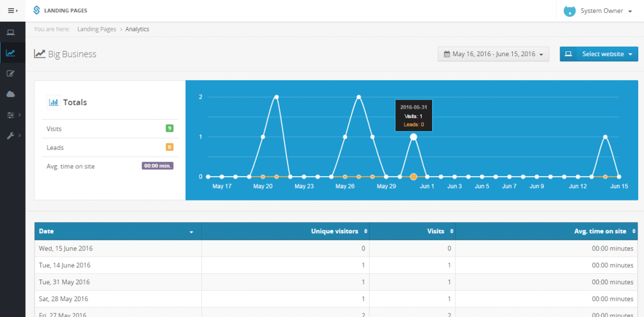644x317 pixels.
Task: Select the analytics chart sidebar icon
Action: click(11, 53)
